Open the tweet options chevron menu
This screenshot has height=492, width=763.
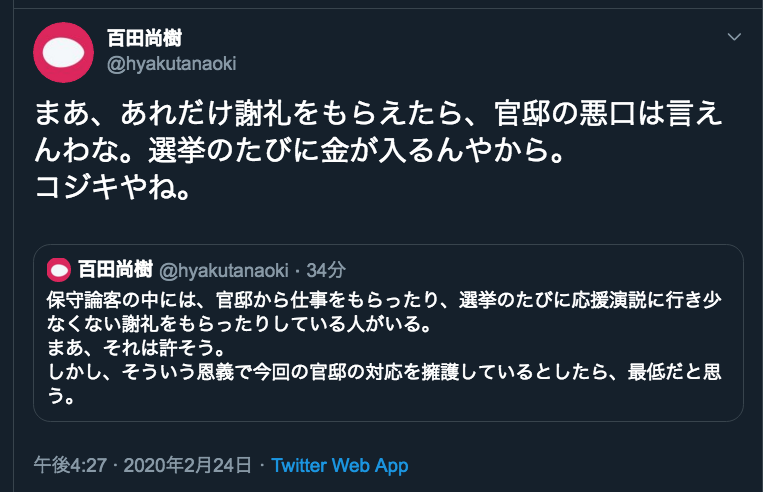(x=734, y=38)
